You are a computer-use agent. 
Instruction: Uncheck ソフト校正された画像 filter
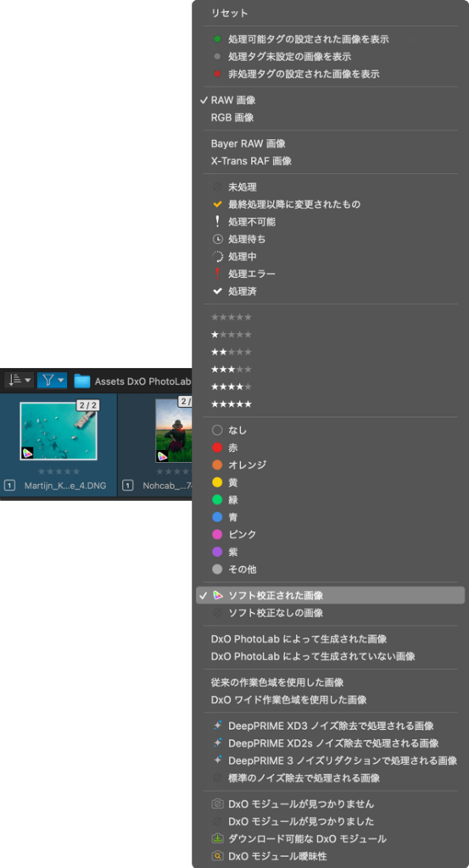point(330,595)
